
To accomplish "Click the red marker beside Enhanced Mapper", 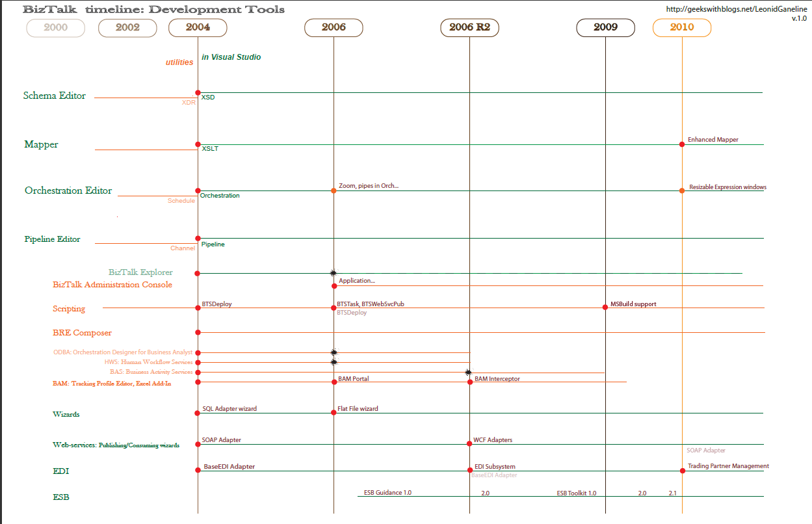I will click(682, 144).
